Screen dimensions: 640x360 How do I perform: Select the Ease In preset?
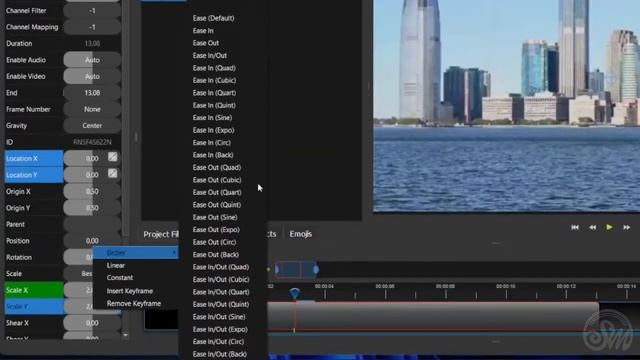203,31
